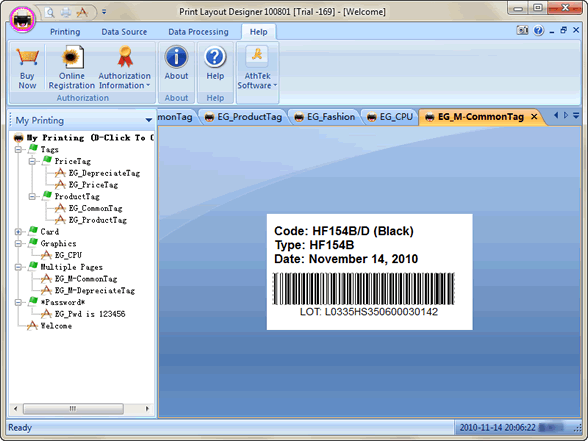This screenshot has width=588, height=441.
Task: Collapse the PriceTag tree node
Action: [x=32, y=161]
